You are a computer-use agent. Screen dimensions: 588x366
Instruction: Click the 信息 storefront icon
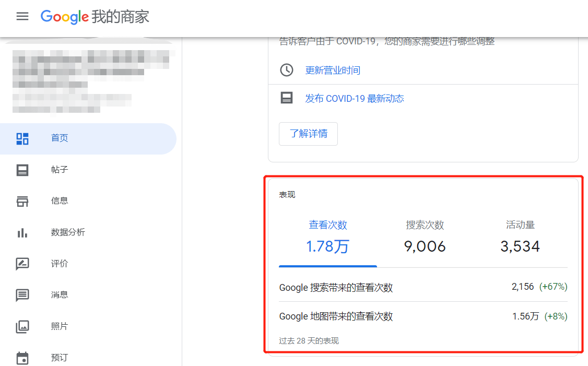22,202
